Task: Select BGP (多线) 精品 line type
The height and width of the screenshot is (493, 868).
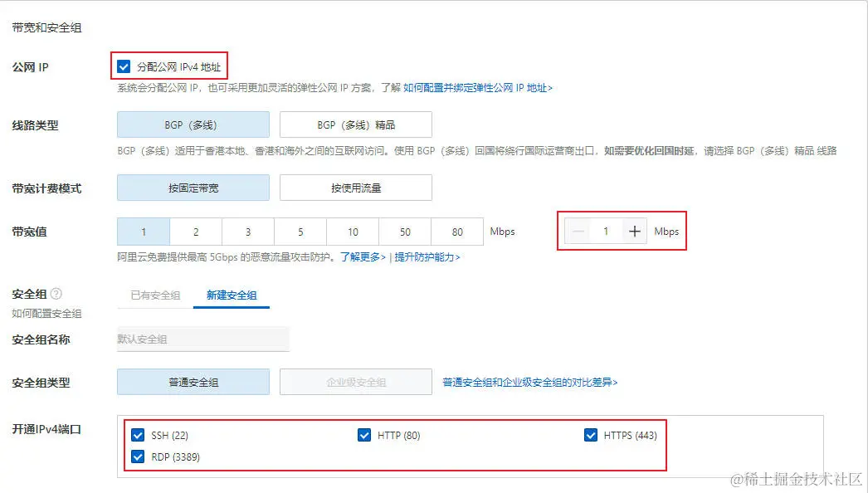Action: coord(356,124)
